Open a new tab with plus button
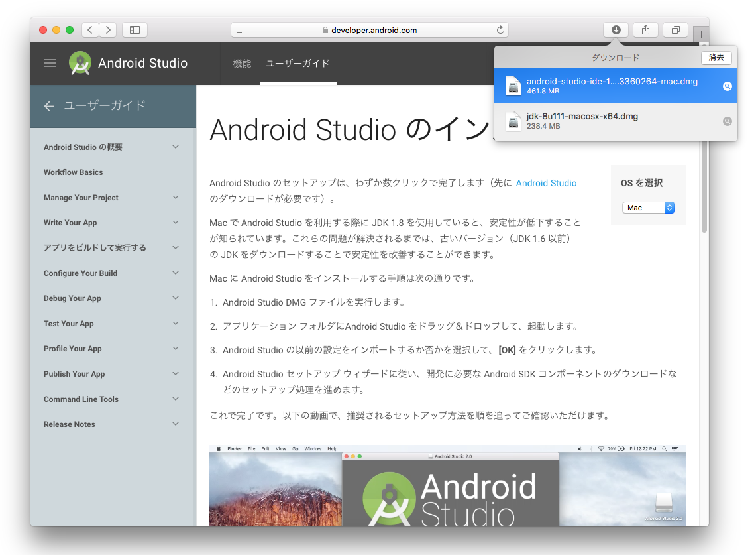756x555 pixels. pos(701,34)
